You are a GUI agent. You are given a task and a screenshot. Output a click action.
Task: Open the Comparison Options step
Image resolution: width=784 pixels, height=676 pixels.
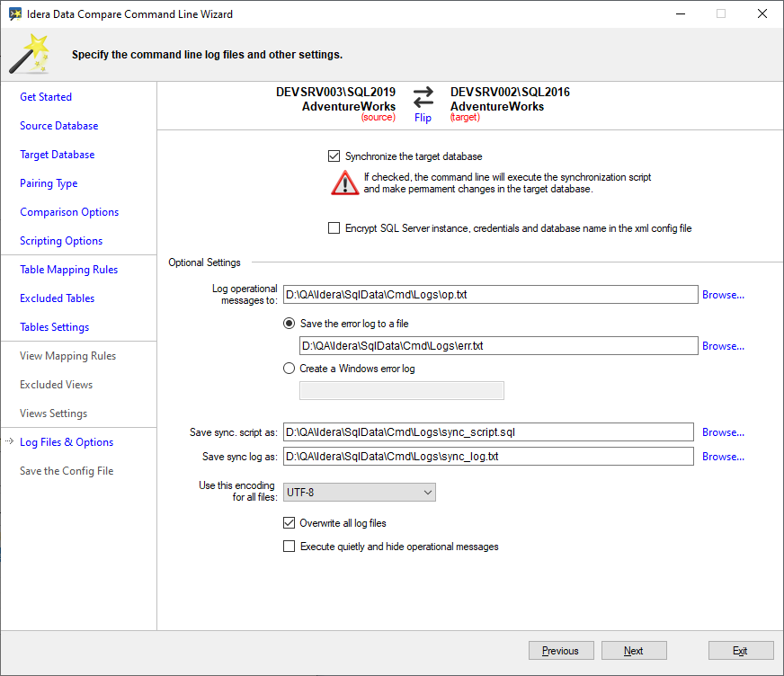69,212
